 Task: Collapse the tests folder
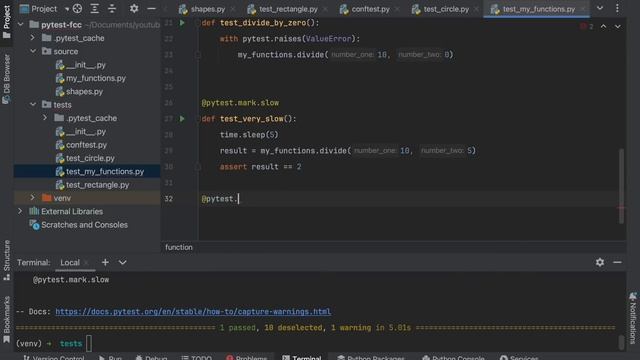click(x=33, y=105)
